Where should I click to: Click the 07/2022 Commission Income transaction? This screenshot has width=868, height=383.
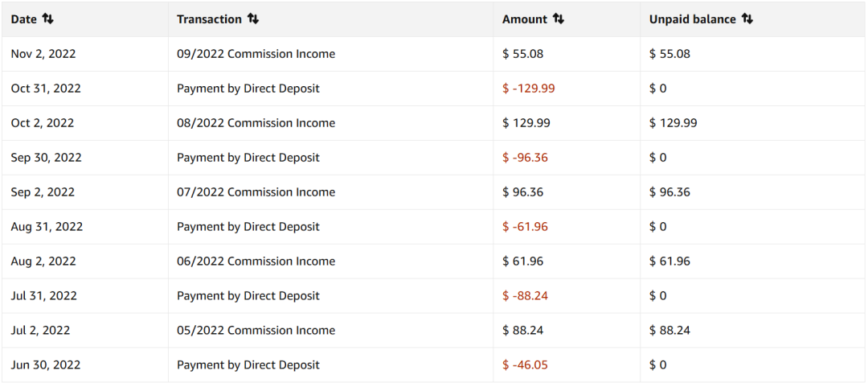[x=256, y=192]
